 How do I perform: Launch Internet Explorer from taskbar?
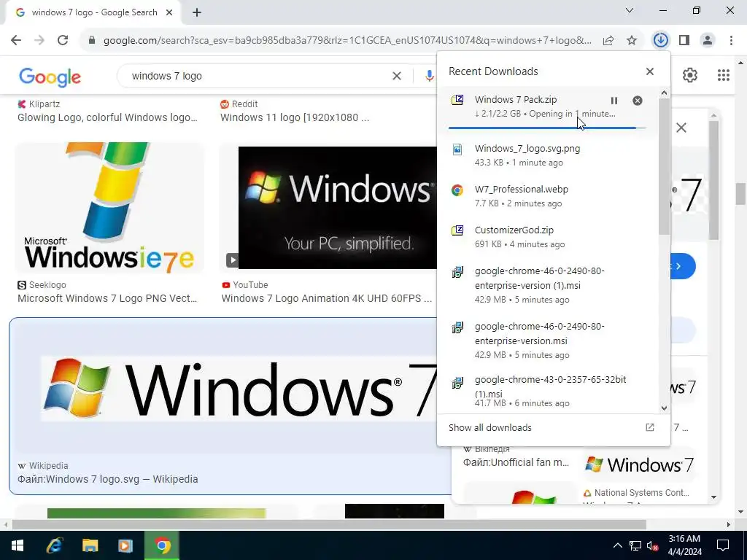tap(54, 545)
